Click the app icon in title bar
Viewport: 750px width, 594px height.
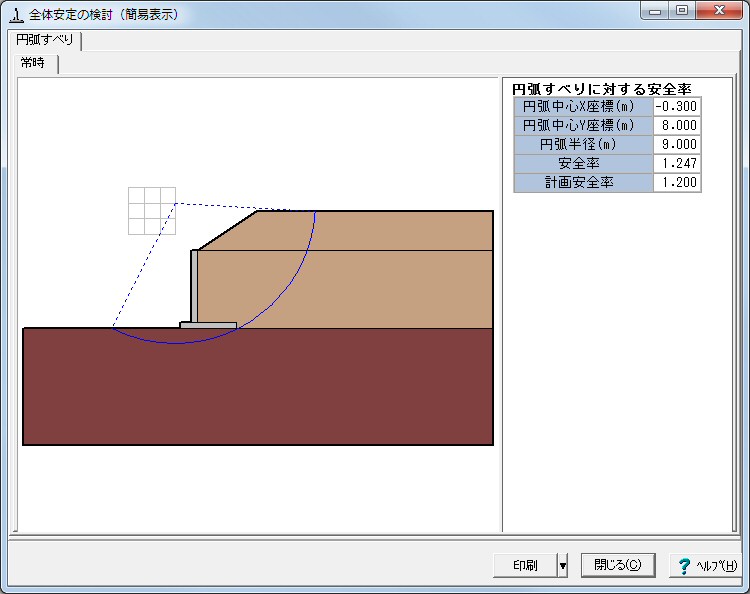pos(16,15)
